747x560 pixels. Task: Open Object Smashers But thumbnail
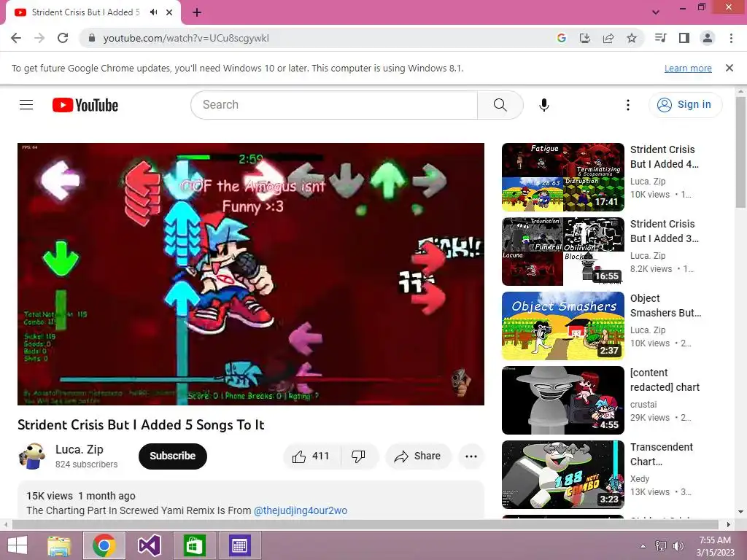563,326
